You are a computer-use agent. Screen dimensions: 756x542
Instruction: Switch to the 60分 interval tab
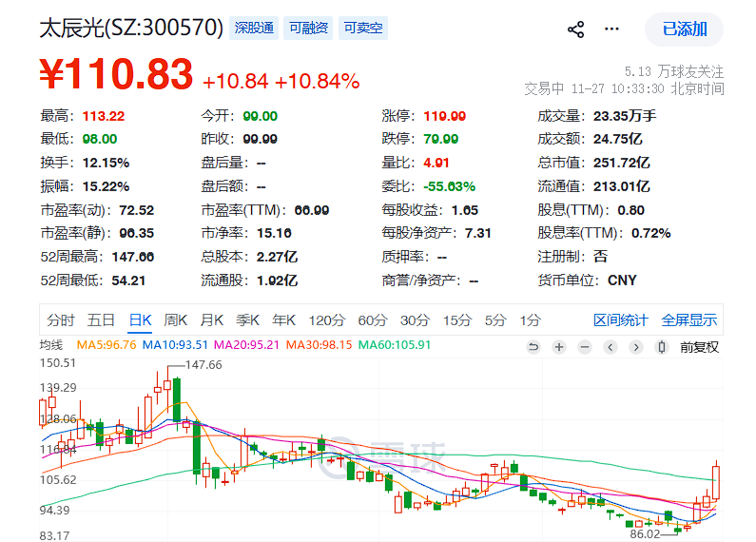point(373,320)
